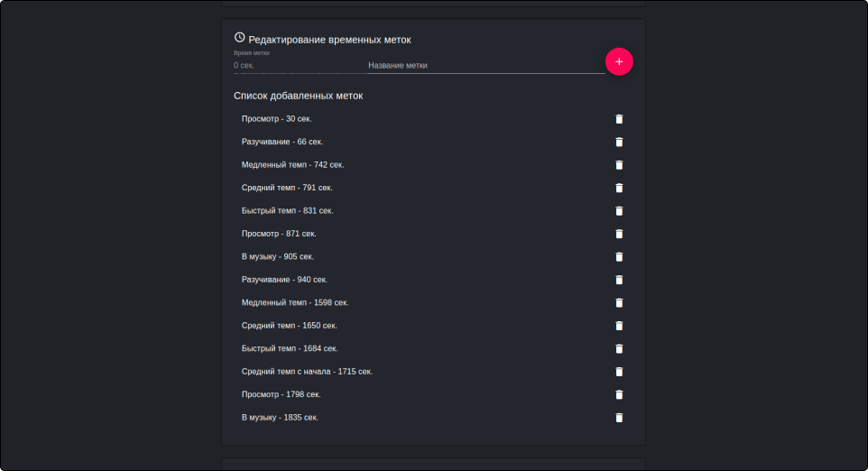868x471 pixels.
Task: Trash the 'Медленный темп - 1598 сек.' marker
Action: [x=619, y=303]
